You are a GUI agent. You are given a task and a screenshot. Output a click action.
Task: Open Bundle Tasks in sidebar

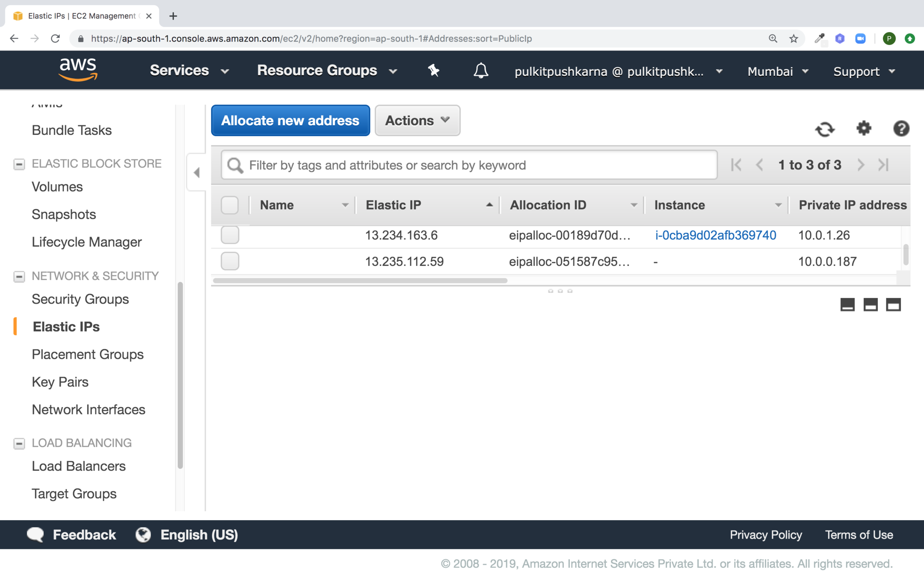(71, 130)
